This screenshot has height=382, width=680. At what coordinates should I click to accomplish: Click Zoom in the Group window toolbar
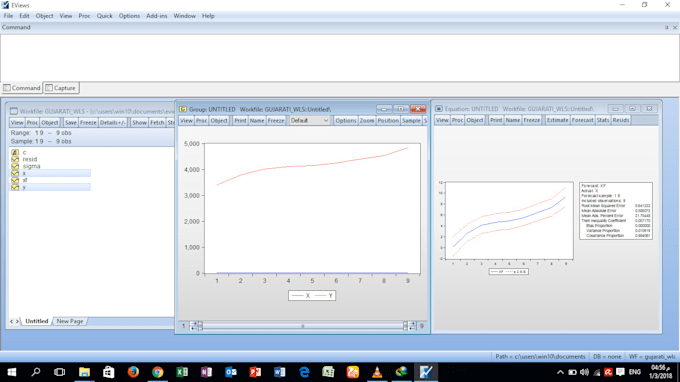(367, 121)
